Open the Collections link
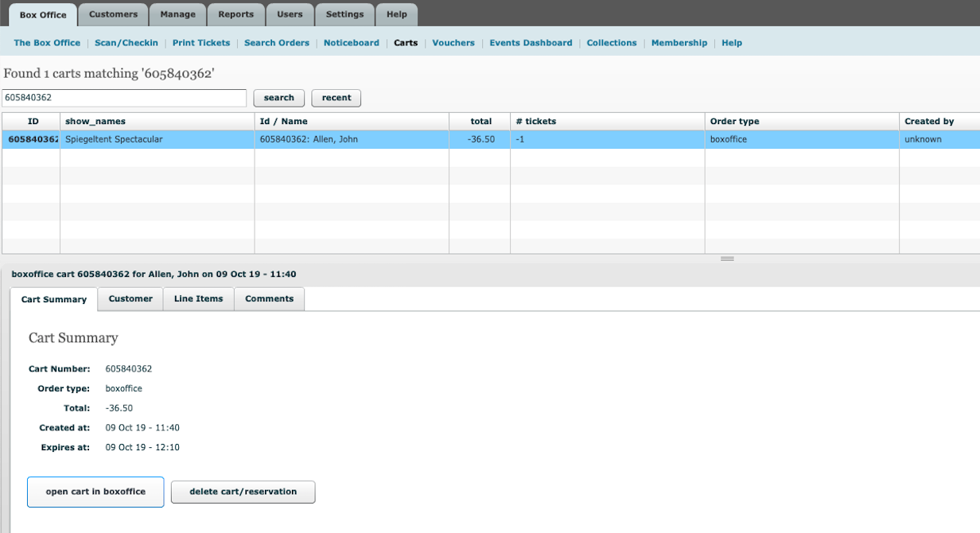Screen dimensions: 980x533 pos(612,43)
